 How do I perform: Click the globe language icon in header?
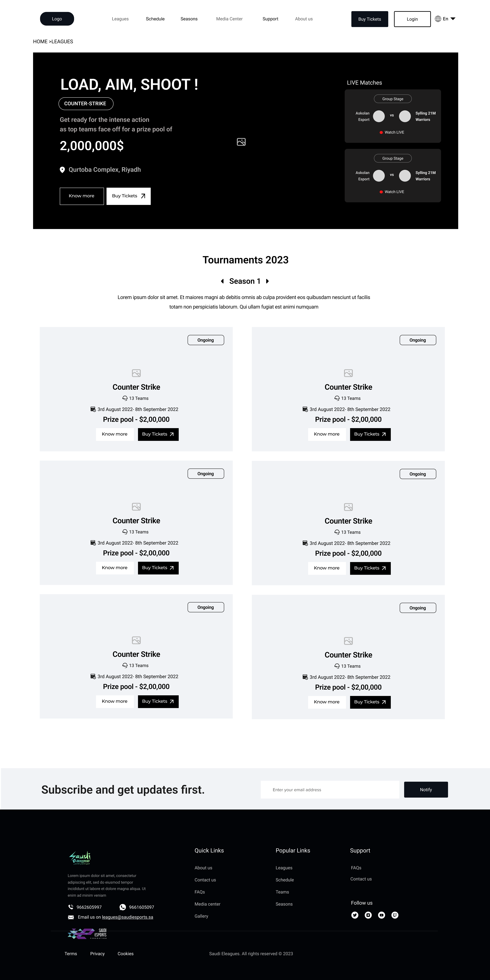tap(438, 19)
